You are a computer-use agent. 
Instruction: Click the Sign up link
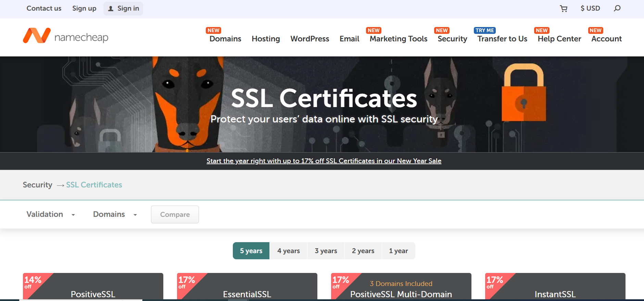[84, 8]
